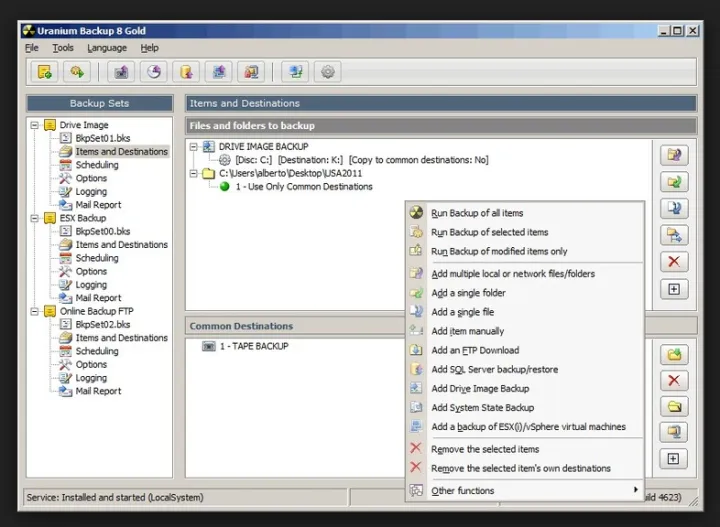Choose Run Backup of all items

point(477,213)
